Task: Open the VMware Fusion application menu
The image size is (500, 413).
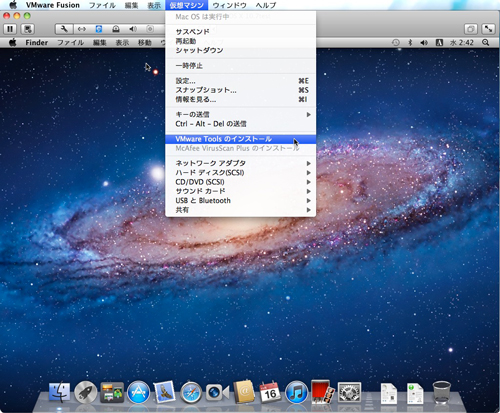Action: 53,5
